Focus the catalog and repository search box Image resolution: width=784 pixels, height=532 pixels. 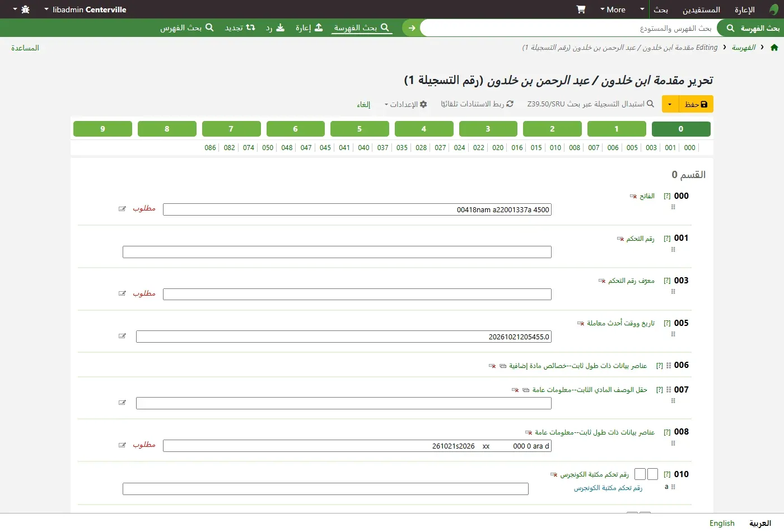pos(568,28)
